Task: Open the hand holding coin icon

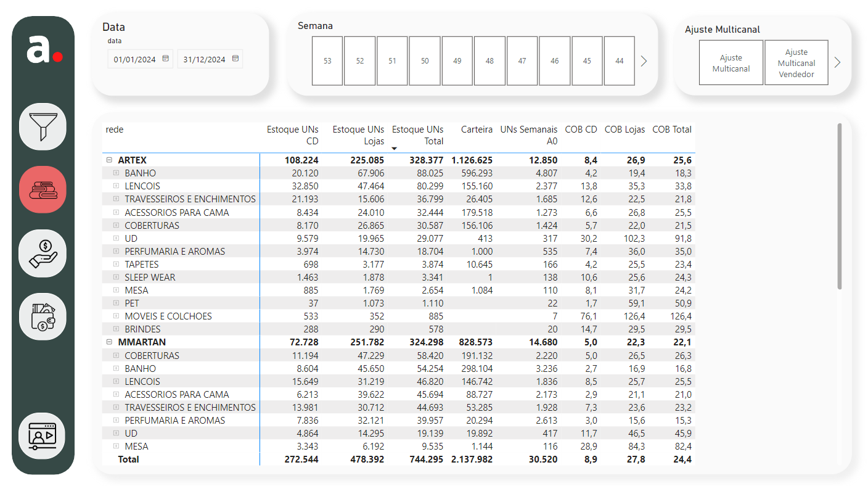Action: [43, 253]
